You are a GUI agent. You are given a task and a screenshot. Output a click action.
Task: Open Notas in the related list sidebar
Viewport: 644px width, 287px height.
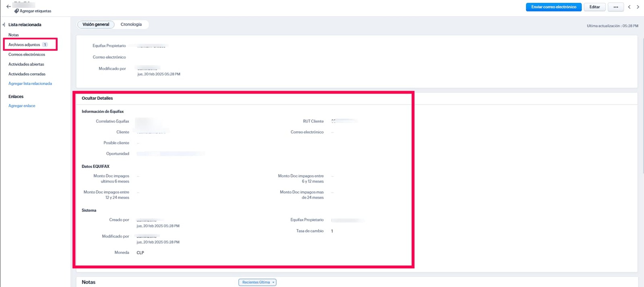tap(14, 35)
